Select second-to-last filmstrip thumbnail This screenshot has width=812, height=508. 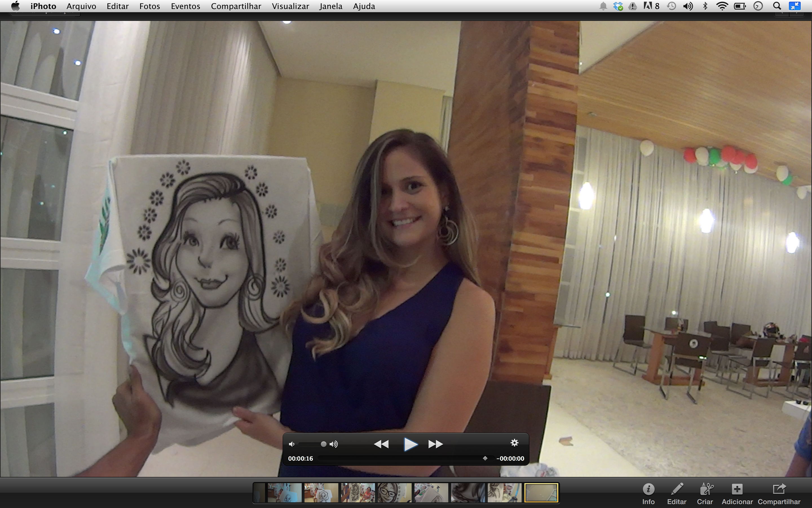click(504, 492)
